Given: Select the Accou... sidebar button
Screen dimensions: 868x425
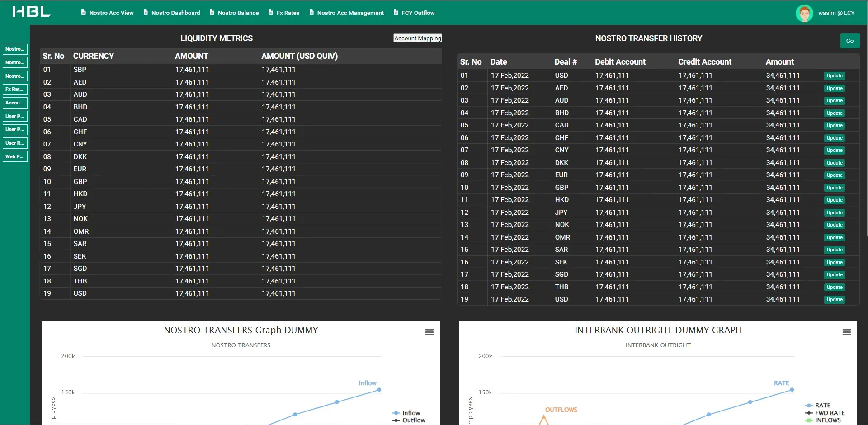Looking at the screenshot, I should coord(15,103).
